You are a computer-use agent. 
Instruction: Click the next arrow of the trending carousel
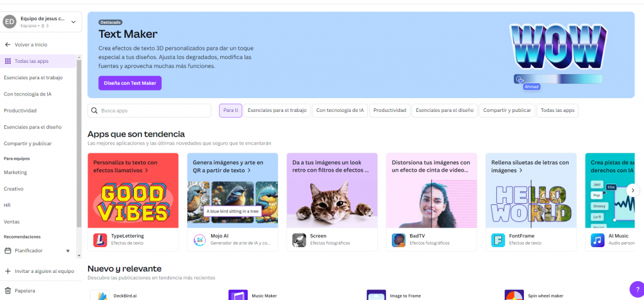[x=633, y=191]
